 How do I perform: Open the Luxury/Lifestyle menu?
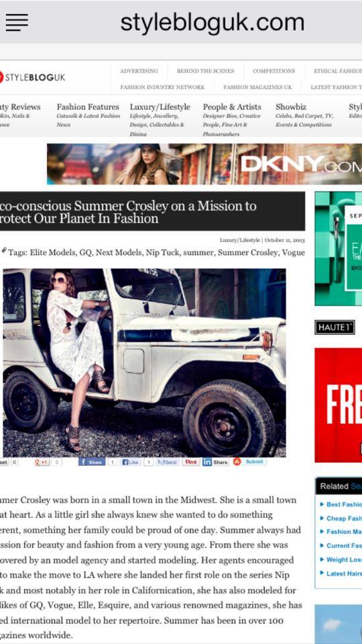[160, 107]
